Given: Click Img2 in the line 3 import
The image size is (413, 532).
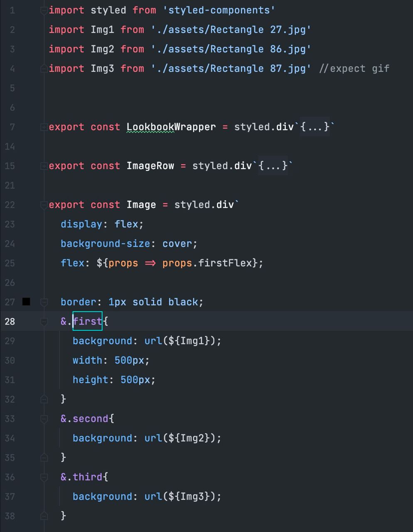Looking at the screenshot, I should pyautogui.click(x=103, y=49).
